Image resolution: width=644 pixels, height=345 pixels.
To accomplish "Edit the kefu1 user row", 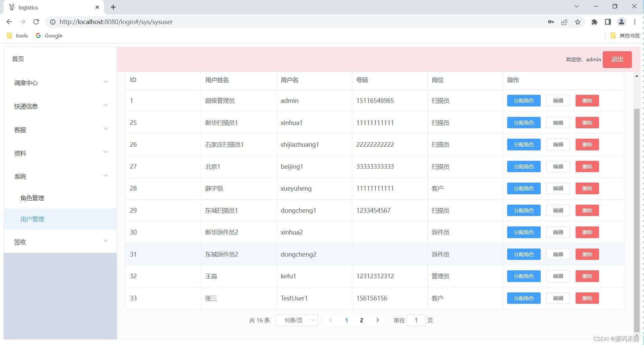I will coord(558,276).
